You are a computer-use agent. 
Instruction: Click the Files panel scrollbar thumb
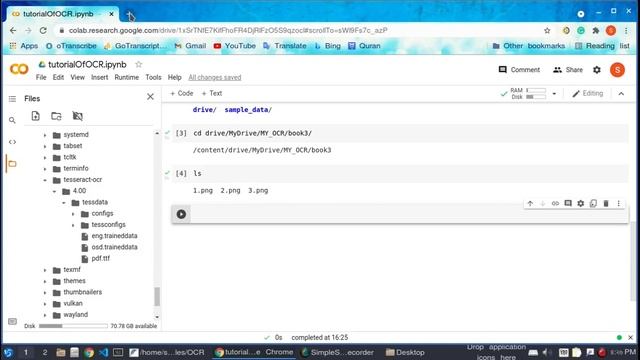point(157,296)
